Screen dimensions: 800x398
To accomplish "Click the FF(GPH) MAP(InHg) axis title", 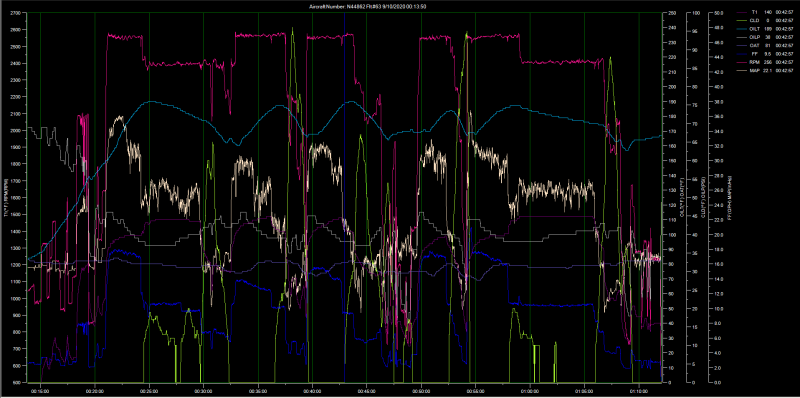I will 730,198.
